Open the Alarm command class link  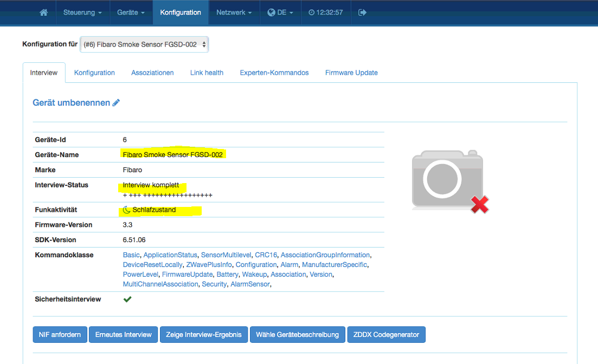tap(290, 265)
